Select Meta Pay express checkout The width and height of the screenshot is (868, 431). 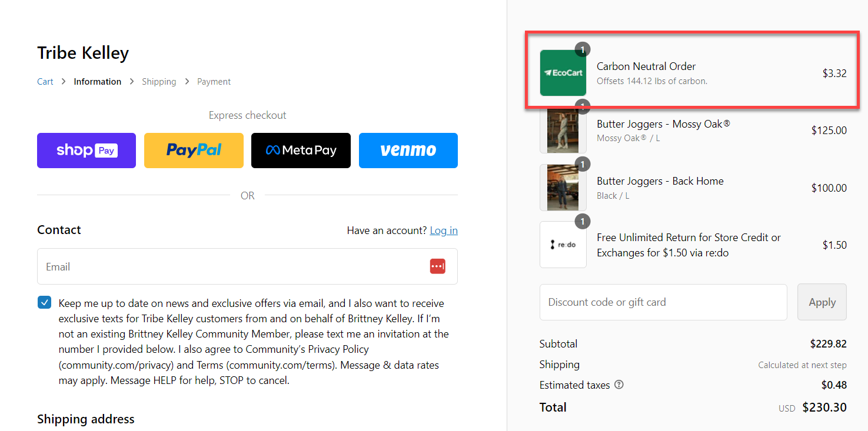click(301, 151)
